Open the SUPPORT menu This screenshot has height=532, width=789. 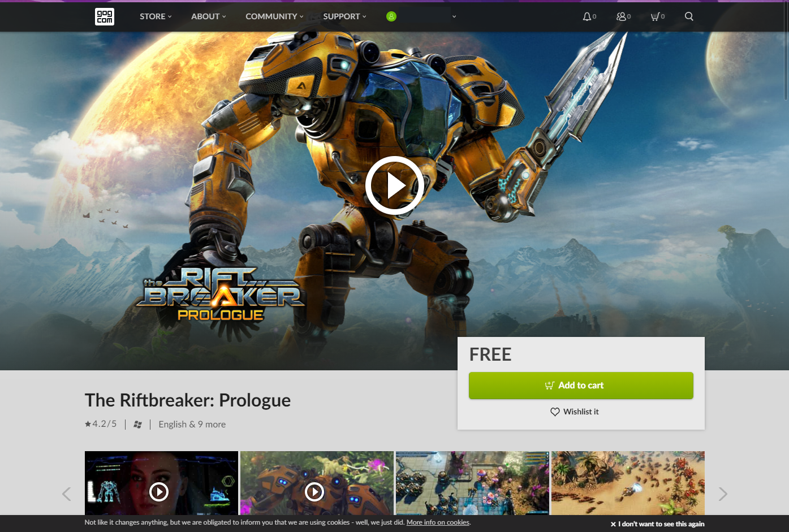[x=344, y=16]
